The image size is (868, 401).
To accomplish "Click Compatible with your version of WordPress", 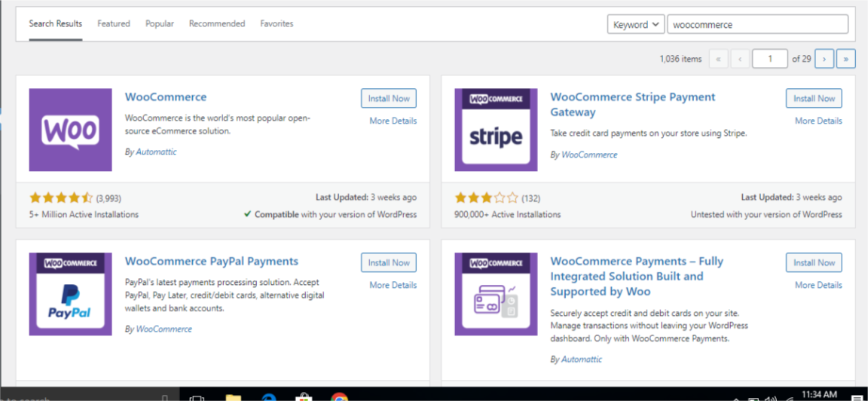I will point(331,214).
